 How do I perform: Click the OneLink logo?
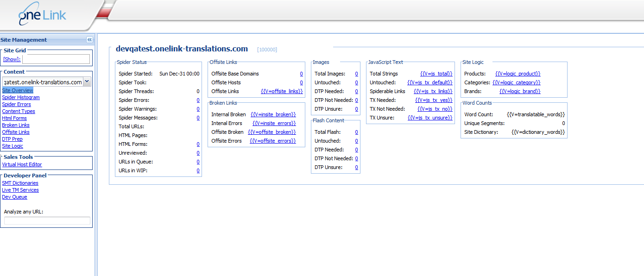click(x=42, y=16)
